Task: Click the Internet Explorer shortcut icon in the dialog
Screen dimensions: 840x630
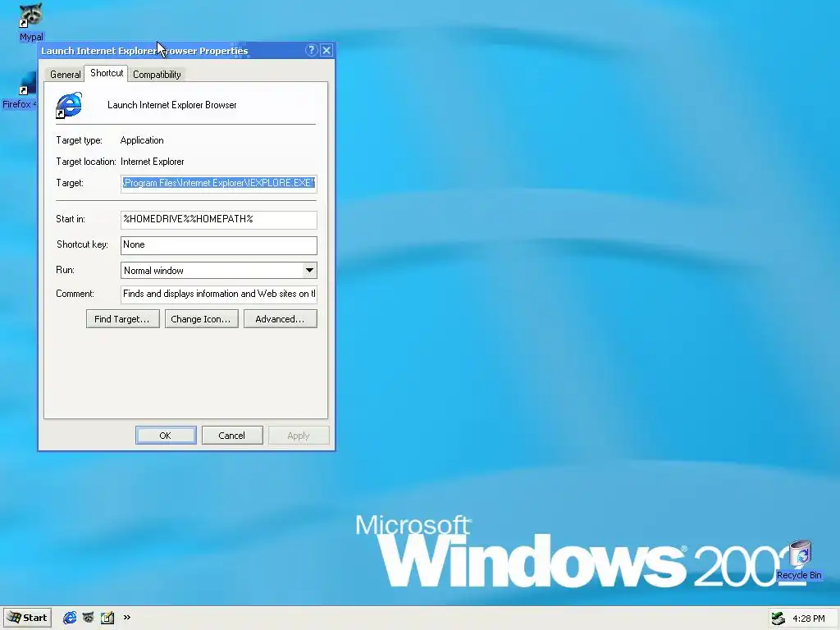Action: coord(69,105)
